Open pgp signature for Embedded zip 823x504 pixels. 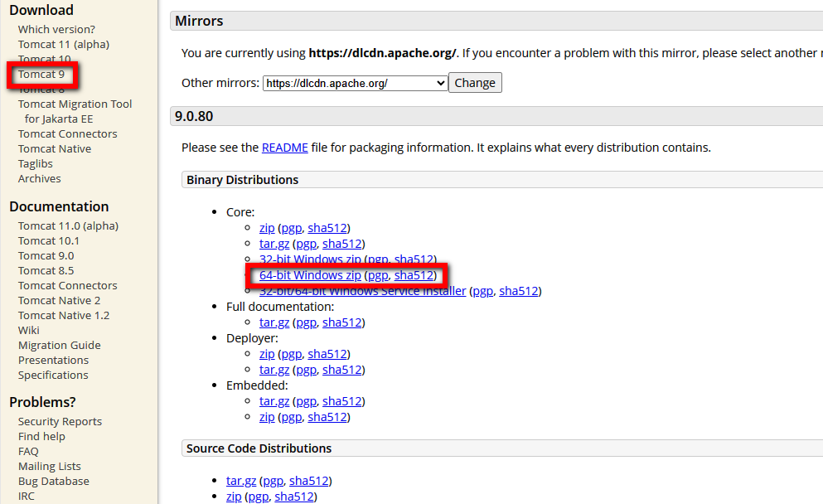292,417
